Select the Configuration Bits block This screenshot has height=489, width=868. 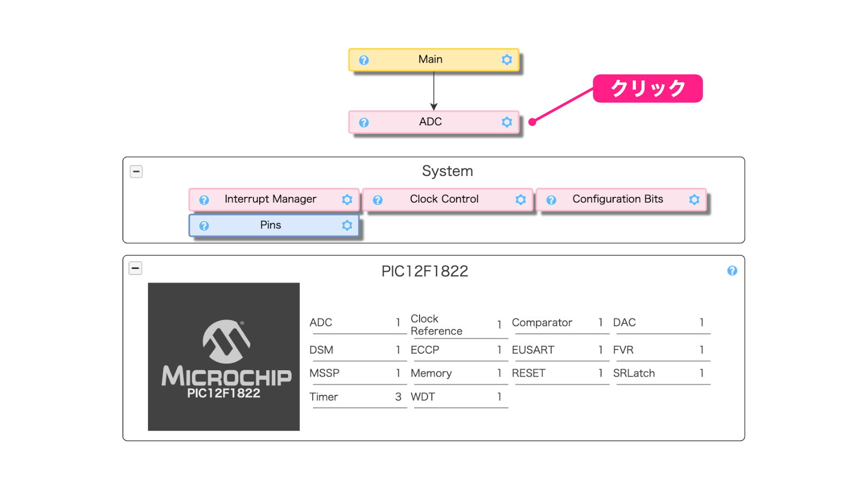pos(621,200)
